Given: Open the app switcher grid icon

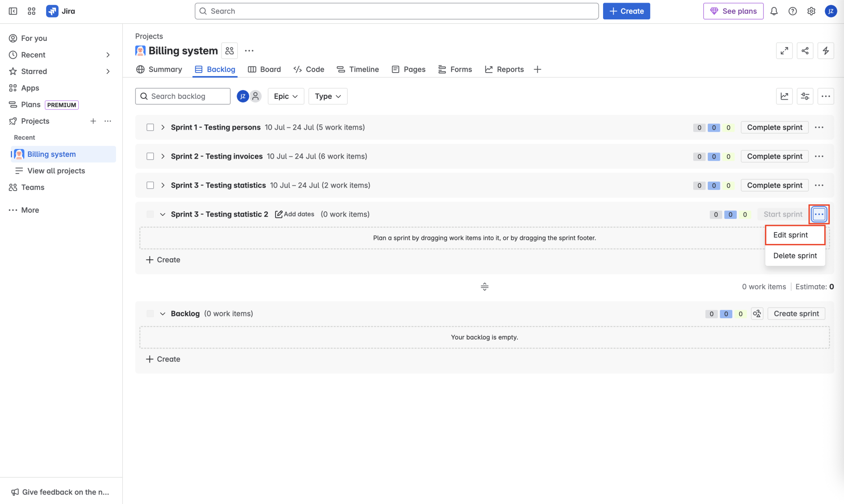Looking at the screenshot, I should (x=31, y=11).
